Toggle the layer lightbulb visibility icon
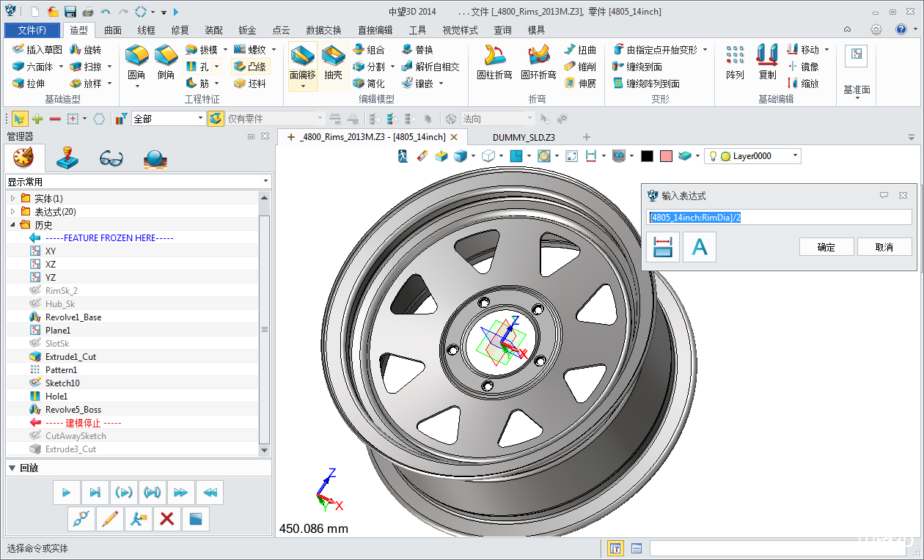 [712, 156]
